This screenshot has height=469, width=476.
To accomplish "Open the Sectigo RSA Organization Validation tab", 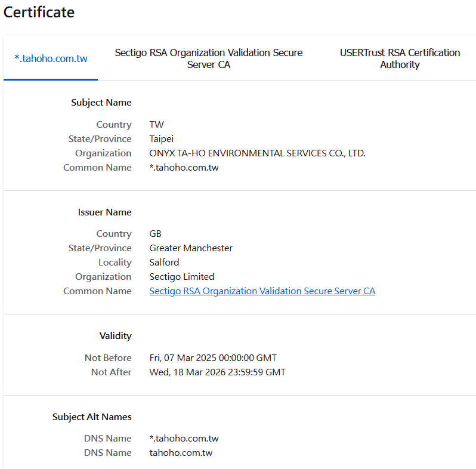I will 208,58.
